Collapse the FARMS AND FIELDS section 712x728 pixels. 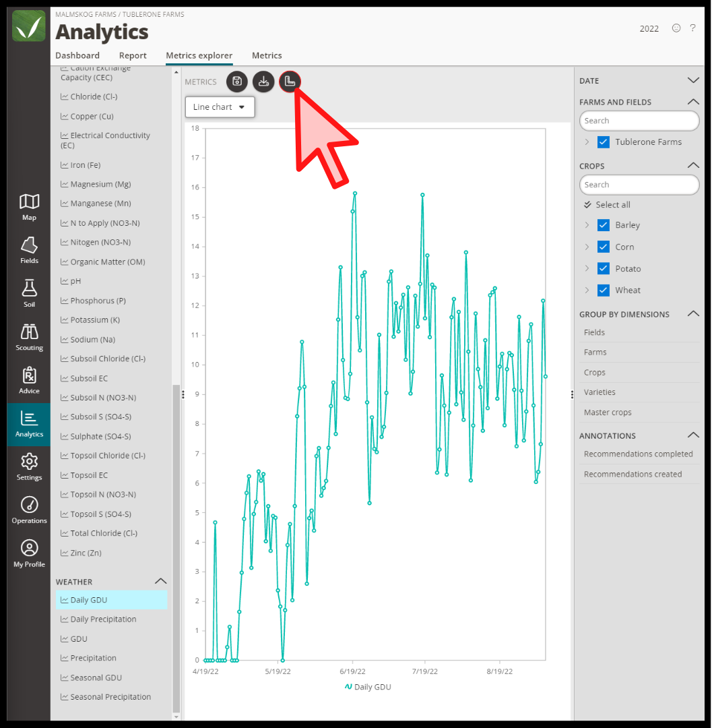(x=693, y=102)
